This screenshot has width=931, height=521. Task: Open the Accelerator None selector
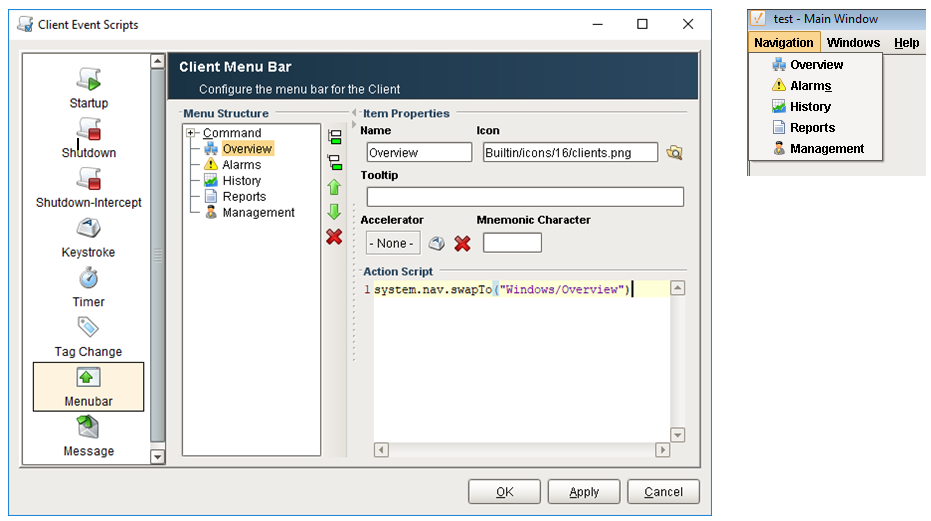pyautogui.click(x=393, y=243)
